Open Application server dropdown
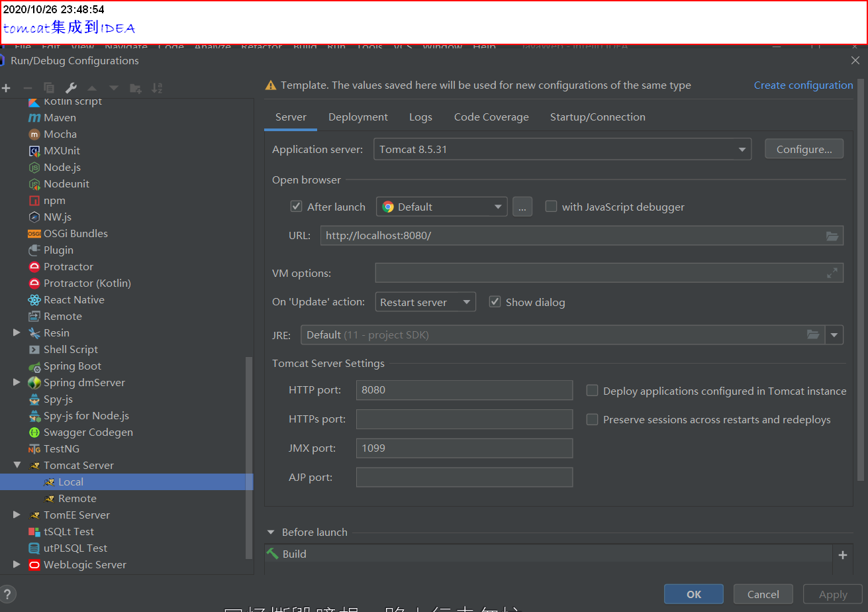Image resolution: width=868 pixels, height=612 pixels. click(x=563, y=150)
